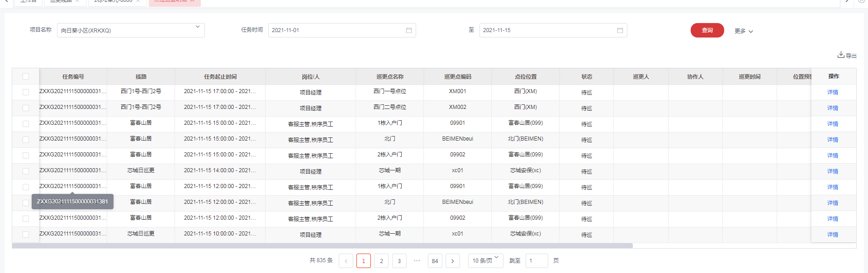Tick the checkbox for the 西门一号点位 row
Viewport: 868px width, 273px height.
pos(26,92)
